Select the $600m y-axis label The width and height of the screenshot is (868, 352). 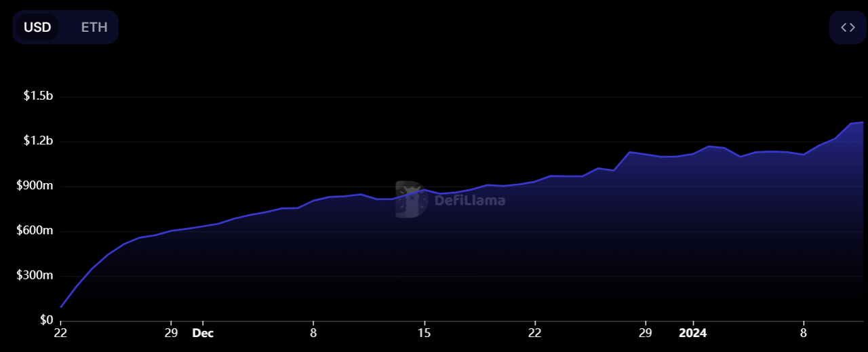37,231
